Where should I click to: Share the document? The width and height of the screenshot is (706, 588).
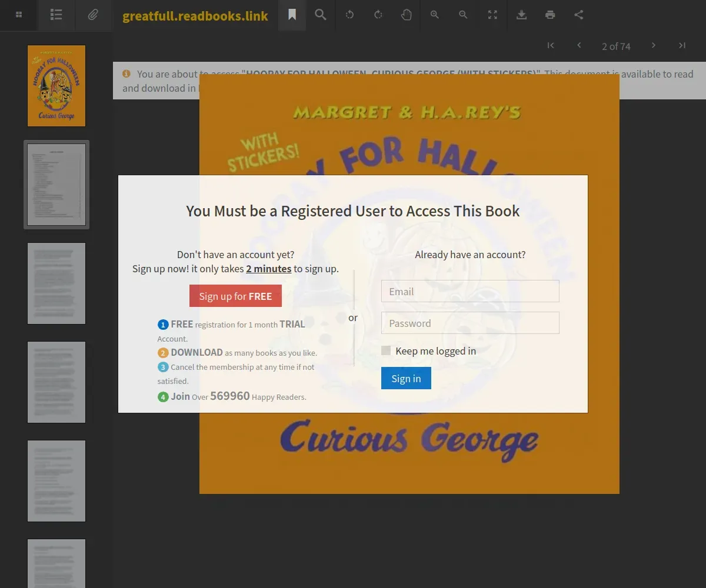(579, 15)
